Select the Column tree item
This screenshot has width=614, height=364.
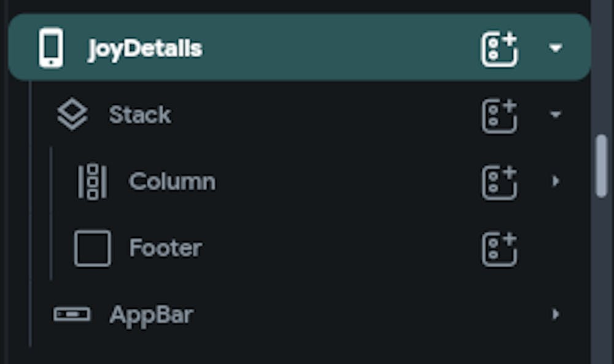click(172, 182)
